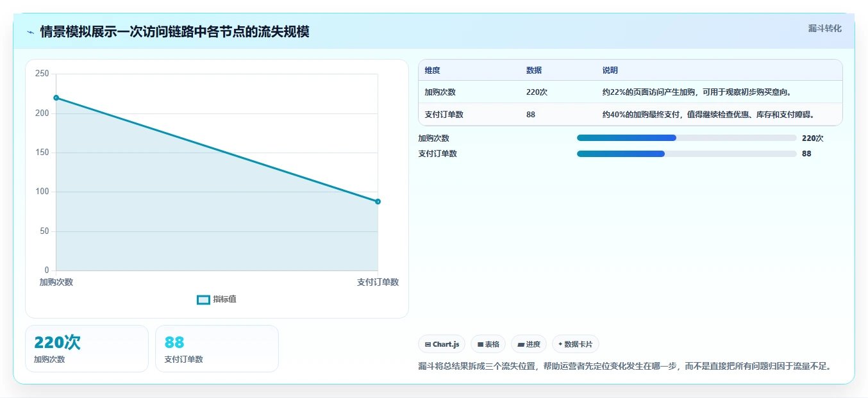
Task: Open the 88 支付订单数 data card
Action: tap(217, 349)
